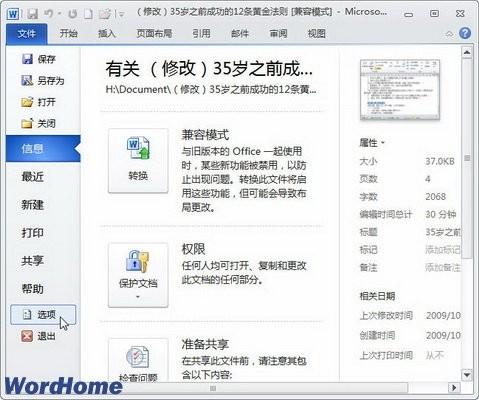Screen dimensions: 479x400
Task: Switch to the 引用 (References) tab
Action: click(201, 33)
